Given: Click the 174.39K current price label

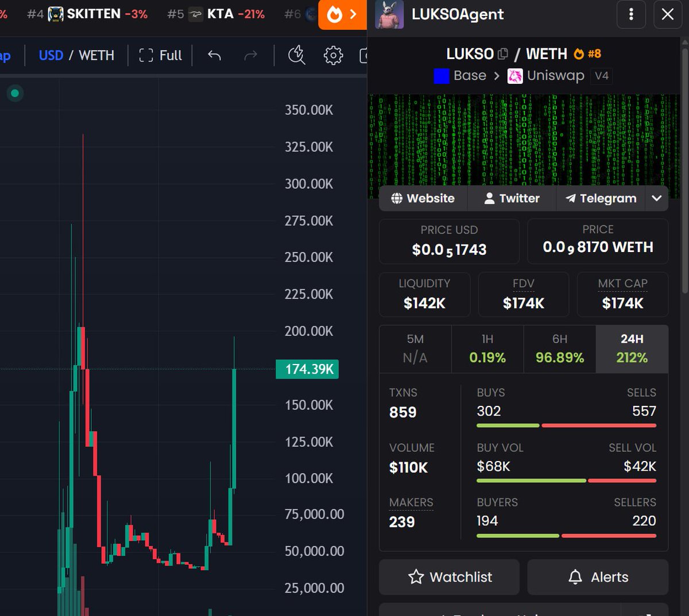Looking at the screenshot, I should point(307,369).
